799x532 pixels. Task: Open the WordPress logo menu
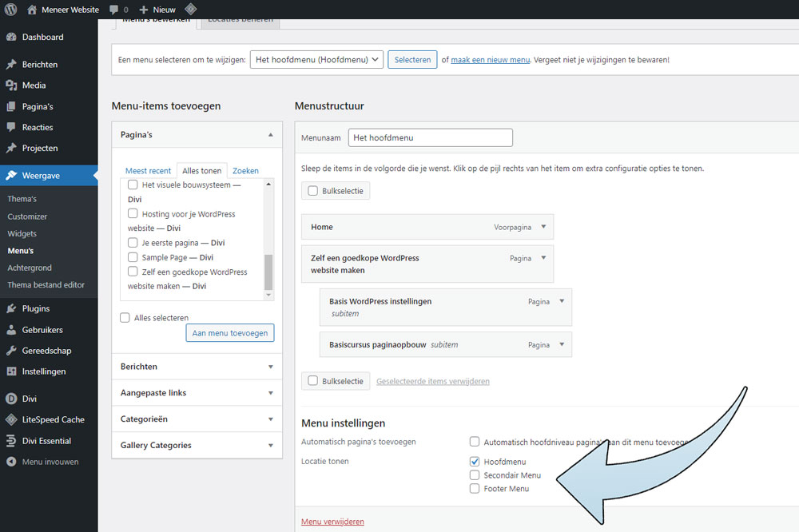[x=11, y=10]
